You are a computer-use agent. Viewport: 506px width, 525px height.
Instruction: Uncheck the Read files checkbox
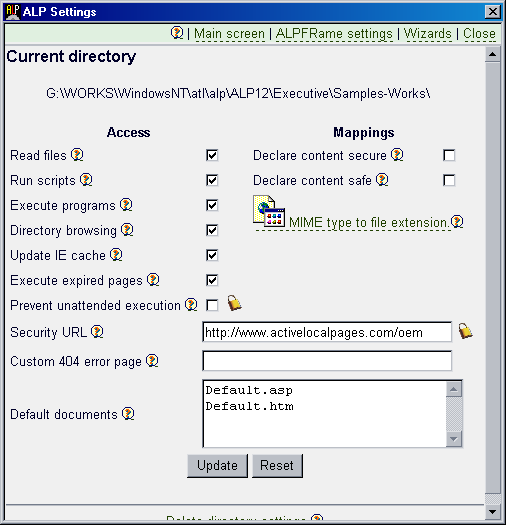click(212, 155)
